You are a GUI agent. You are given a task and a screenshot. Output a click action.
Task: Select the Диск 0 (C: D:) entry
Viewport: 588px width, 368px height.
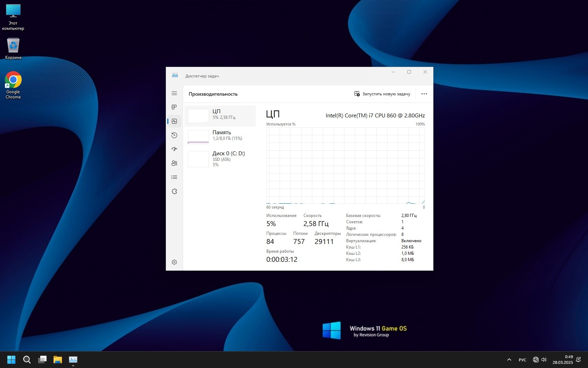coord(220,158)
